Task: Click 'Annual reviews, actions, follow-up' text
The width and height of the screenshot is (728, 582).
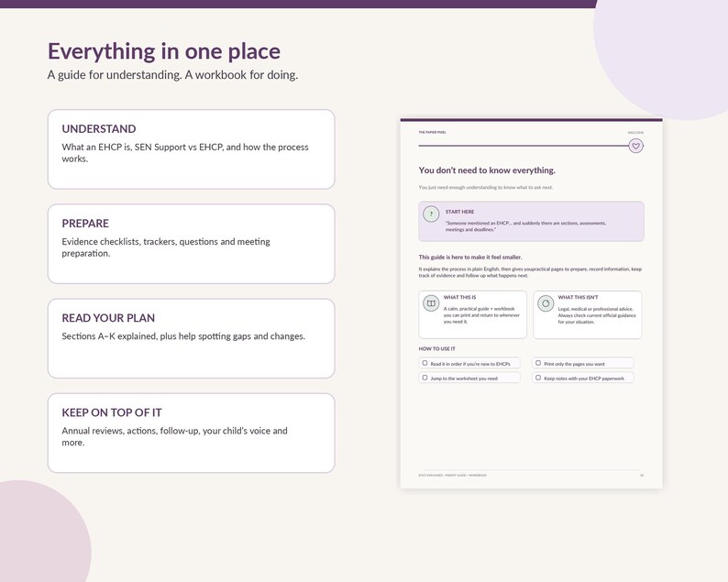Action: pos(174,436)
